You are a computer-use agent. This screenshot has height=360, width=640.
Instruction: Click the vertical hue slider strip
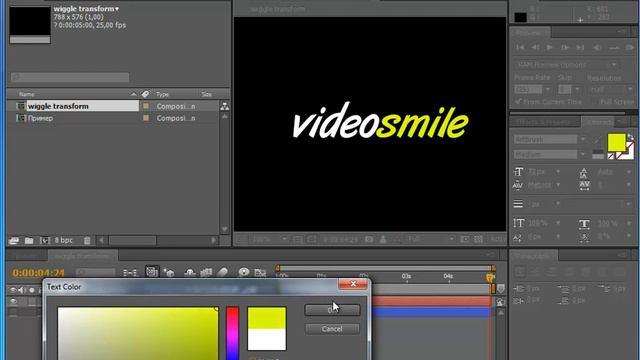[232, 333]
